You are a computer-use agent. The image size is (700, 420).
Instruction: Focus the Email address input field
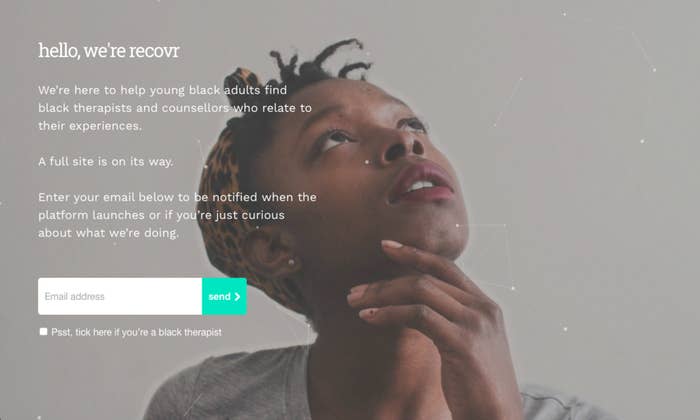click(x=120, y=296)
